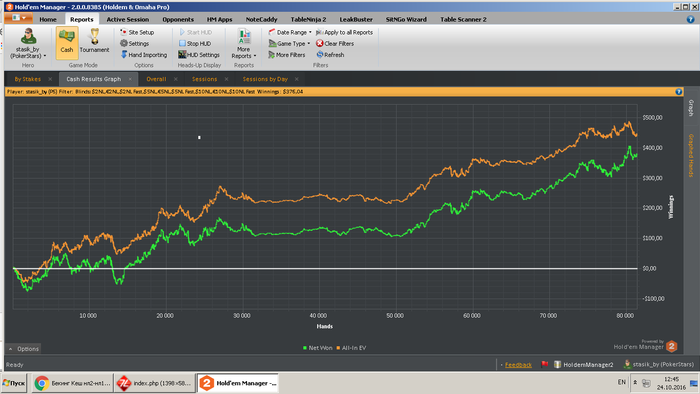Open HUD Settings
Image resolution: width=700 pixels, height=394 pixels.
pyautogui.click(x=199, y=54)
